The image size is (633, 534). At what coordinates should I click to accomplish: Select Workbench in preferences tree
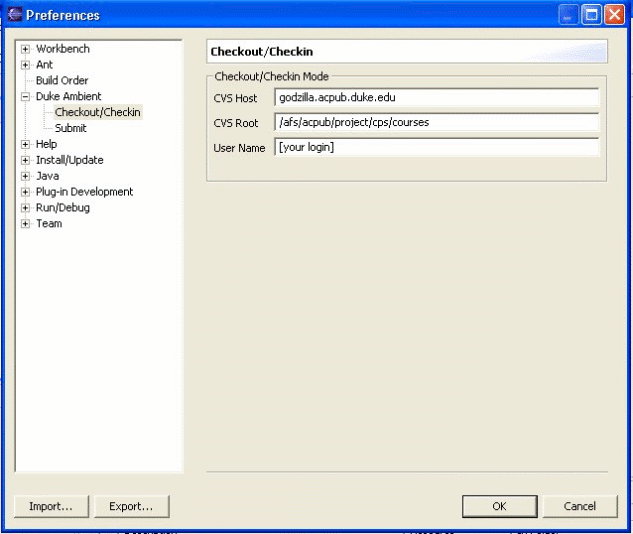tap(63, 49)
